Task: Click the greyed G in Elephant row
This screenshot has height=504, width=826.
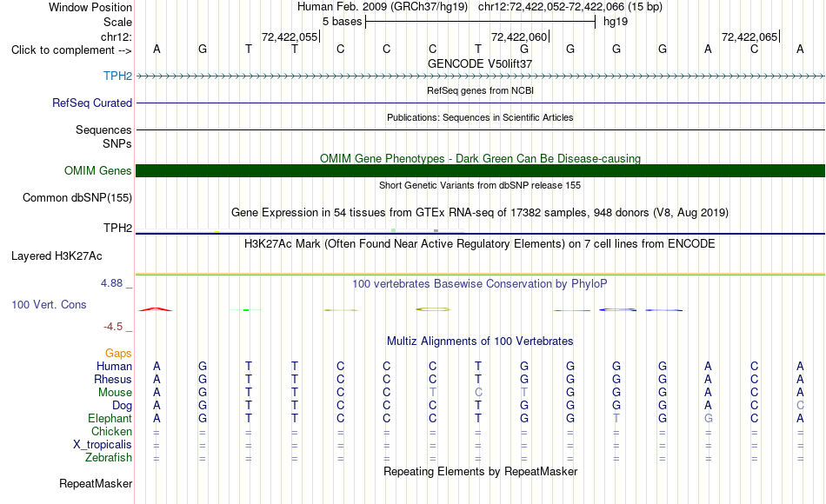Action: coord(708,418)
